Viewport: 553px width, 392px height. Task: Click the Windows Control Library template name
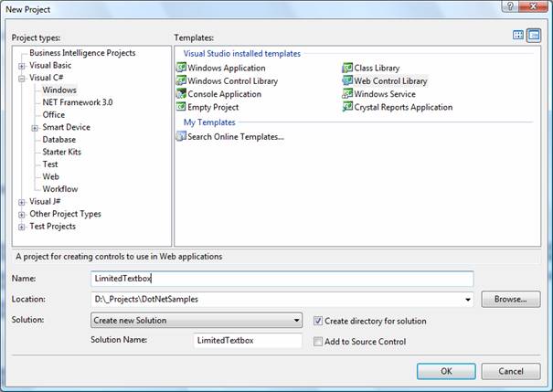[233, 80]
